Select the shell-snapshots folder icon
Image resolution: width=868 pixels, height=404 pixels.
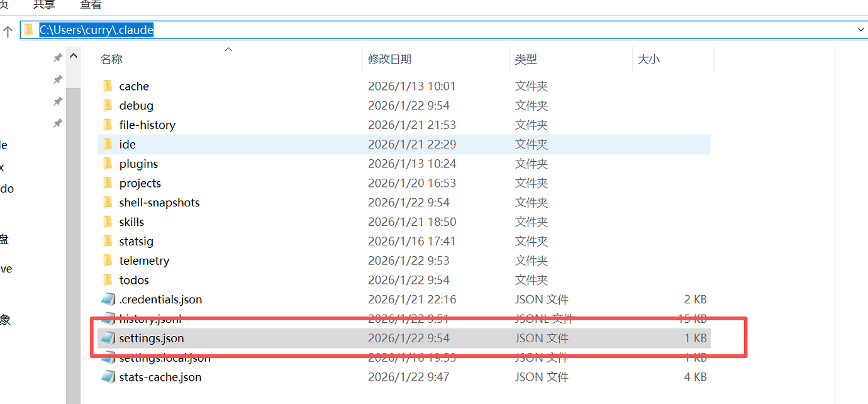coord(108,203)
